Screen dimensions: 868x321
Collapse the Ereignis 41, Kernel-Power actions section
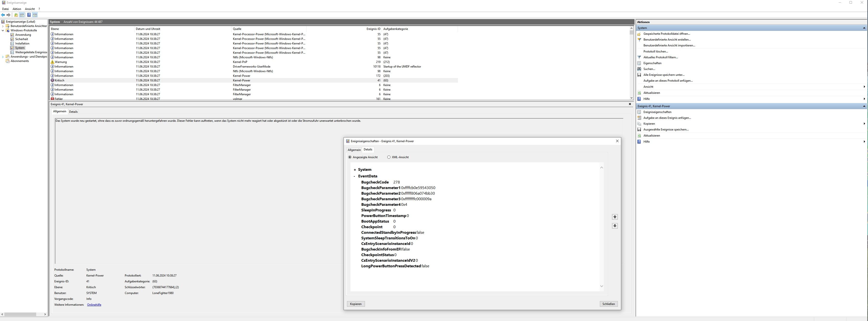864,106
